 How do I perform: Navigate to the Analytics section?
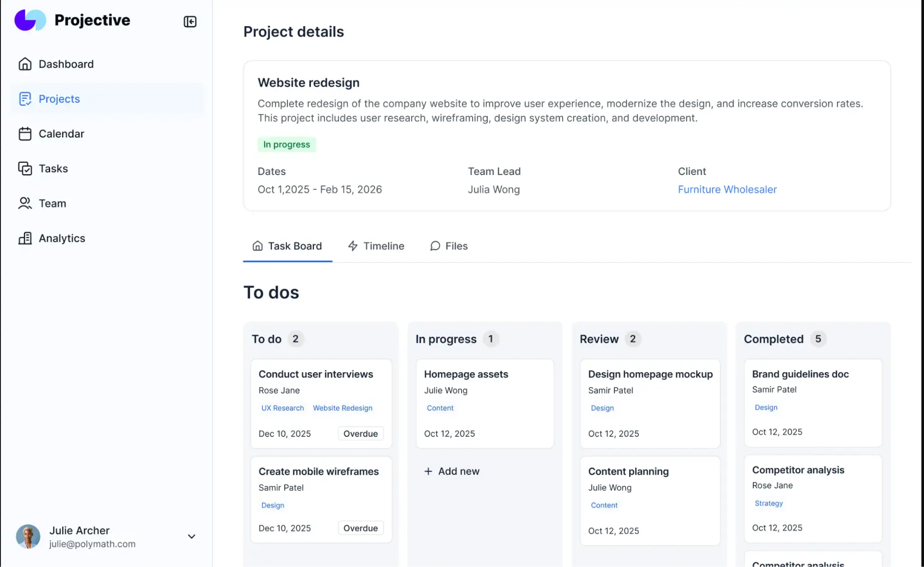coord(107,238)
